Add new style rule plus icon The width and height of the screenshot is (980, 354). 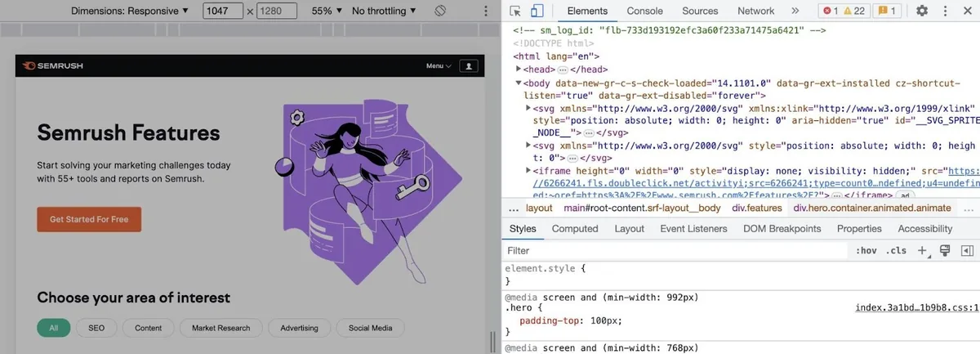point(923,250)
